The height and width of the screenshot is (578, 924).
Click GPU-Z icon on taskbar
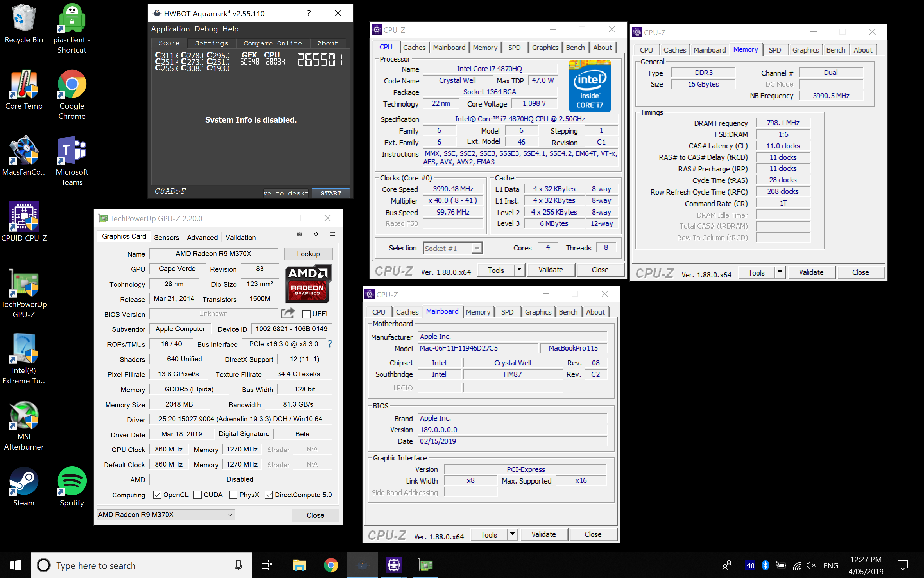coord(425,565)
